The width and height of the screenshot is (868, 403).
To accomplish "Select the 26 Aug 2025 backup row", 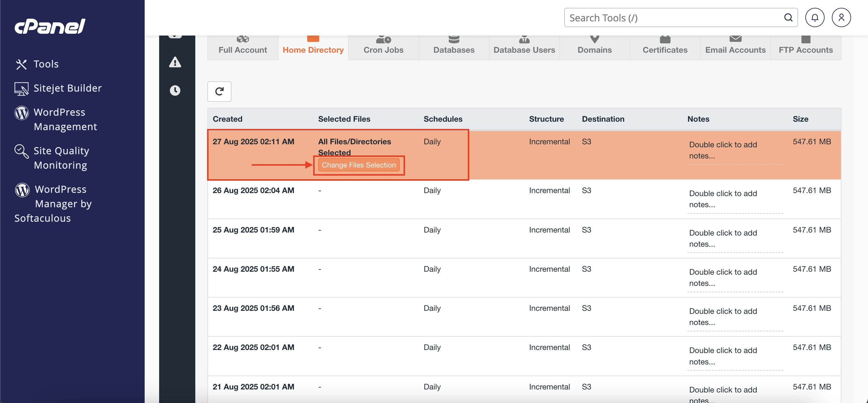I will pos(253,191).
